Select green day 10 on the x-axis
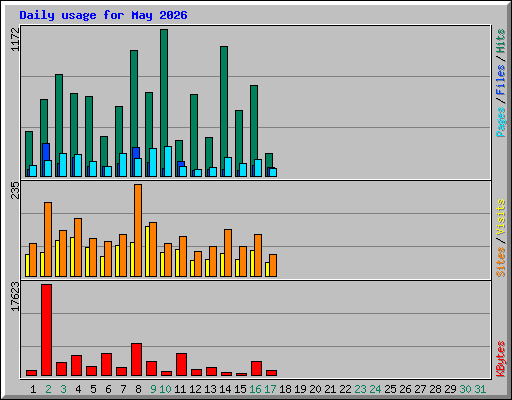The height and width of the screenshot is (400, 512). click(x=165, y=389)
